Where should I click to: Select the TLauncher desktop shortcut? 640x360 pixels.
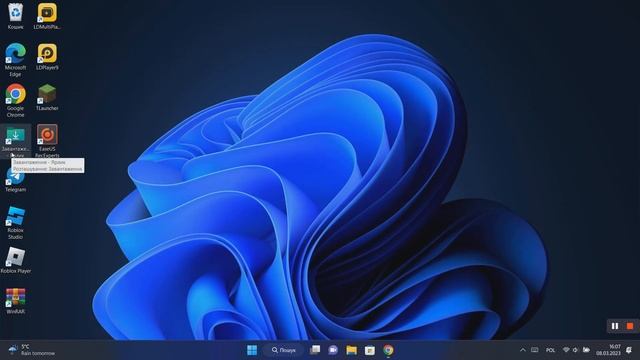(x=47, y=98)
